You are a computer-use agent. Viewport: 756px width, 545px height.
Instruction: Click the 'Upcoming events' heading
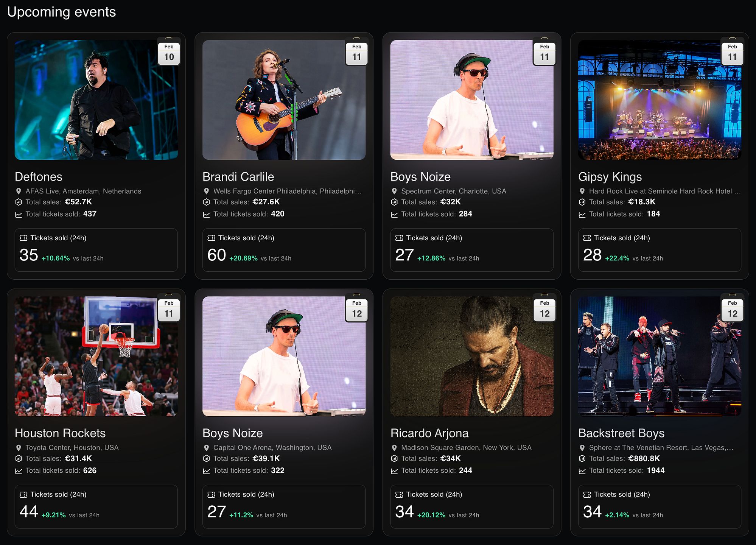pyautogui.click(x=62, y=12)
